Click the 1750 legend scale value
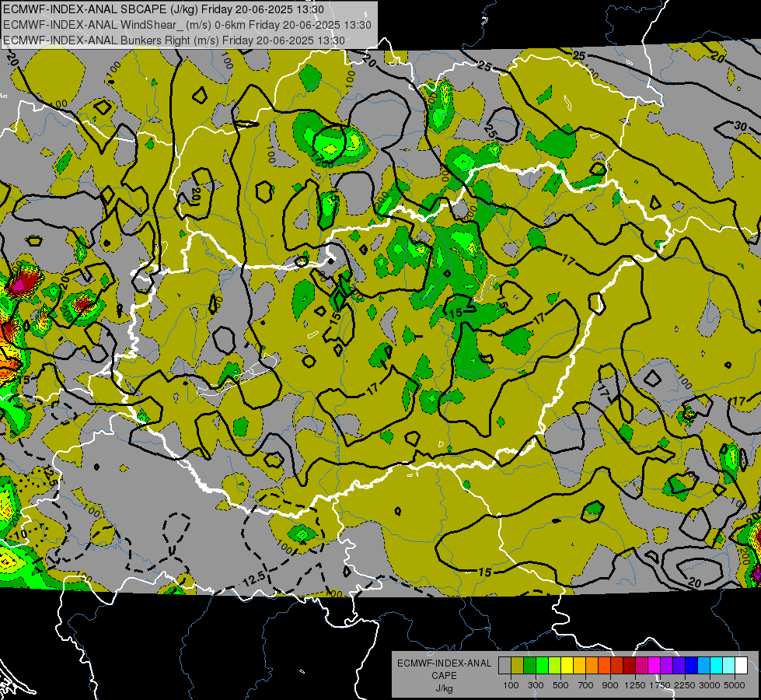The image size is (761, 700). (660, 685)
